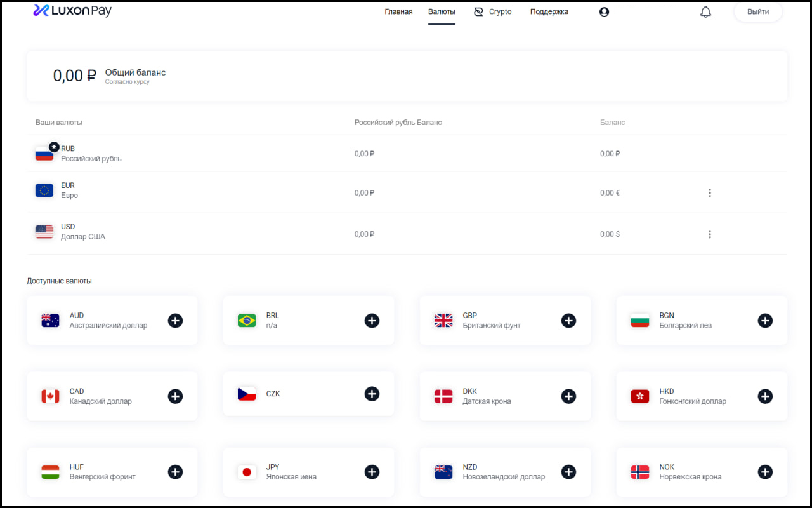The image size is (812, 508).
Task: Add the JPY Japanese yen currency
Action: click(x=372, y=472)
